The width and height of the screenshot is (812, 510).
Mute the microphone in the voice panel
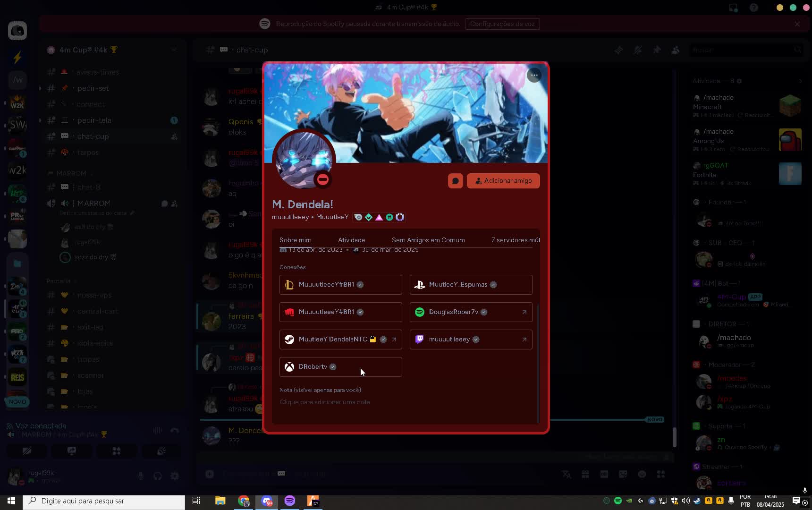141,476
